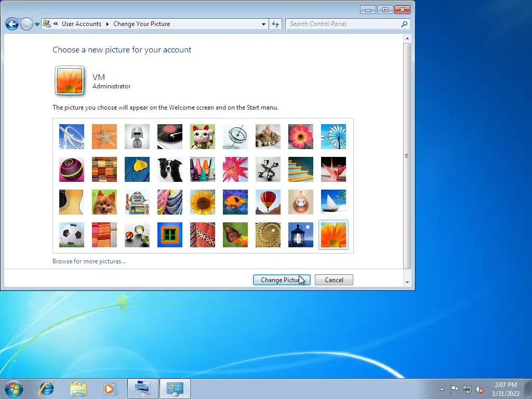Open the address bar history dropdown
Image resolution: width=532 pixels, height=399 pixels.
(263, 24)
